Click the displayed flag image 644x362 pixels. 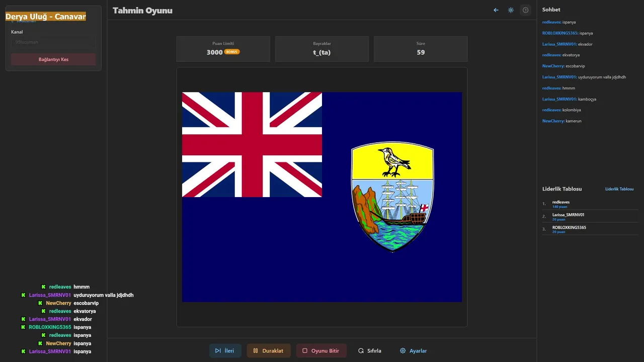click(322, 197)
